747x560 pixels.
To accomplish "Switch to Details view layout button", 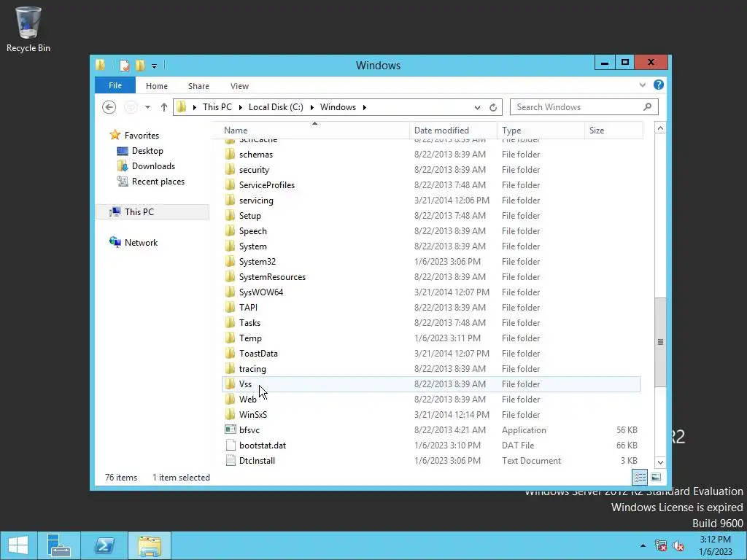I will click(640, 477).
